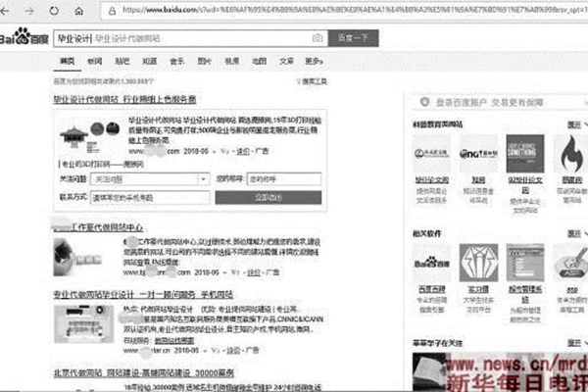Open the suit-and-tie app icon
This screenshot has height=392, width=588.
click(478, 263)
